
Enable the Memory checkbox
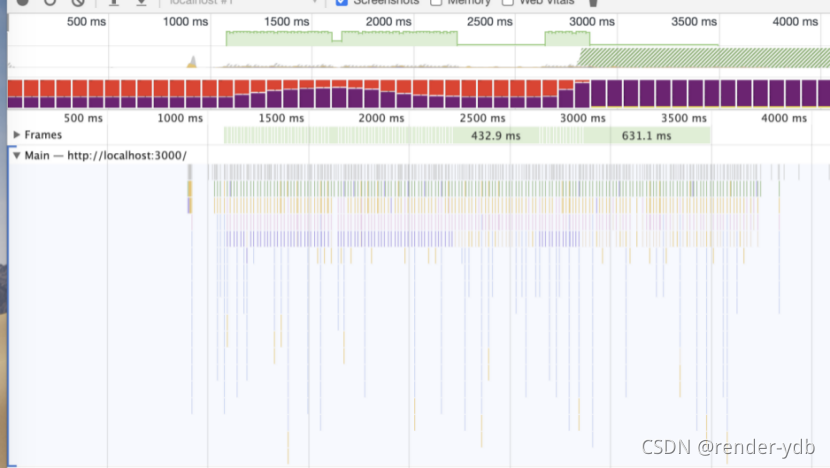click(x=436, y=2)
